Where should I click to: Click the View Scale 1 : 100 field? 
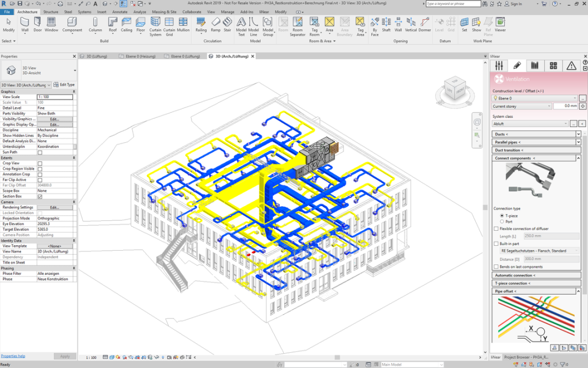click(54, 97)
